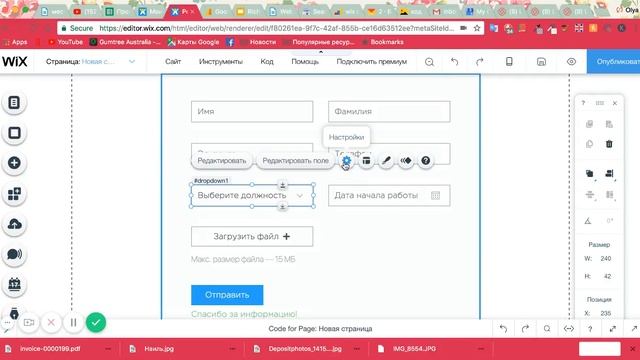
Task: Open the Uploads cloud panel
Action: 14,224
